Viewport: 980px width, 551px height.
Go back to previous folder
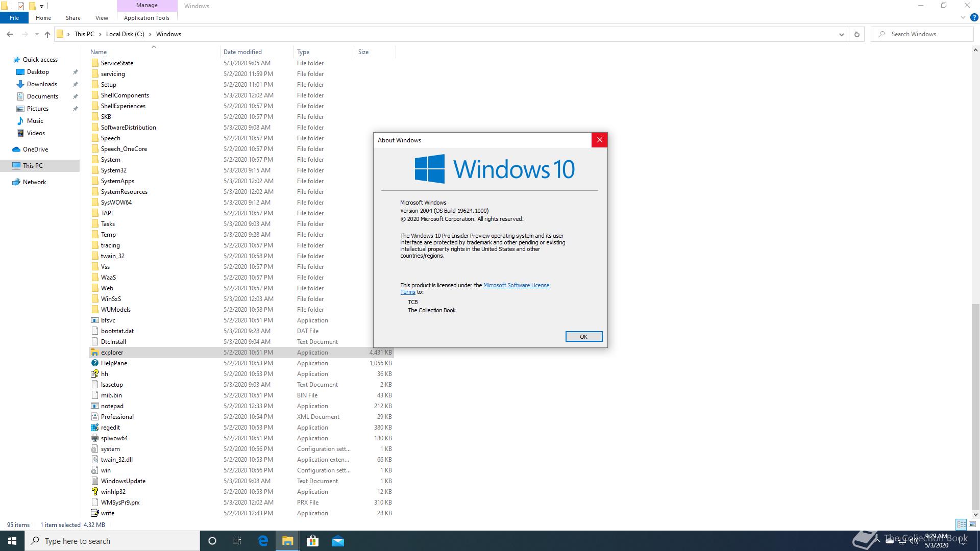point(10,34)
